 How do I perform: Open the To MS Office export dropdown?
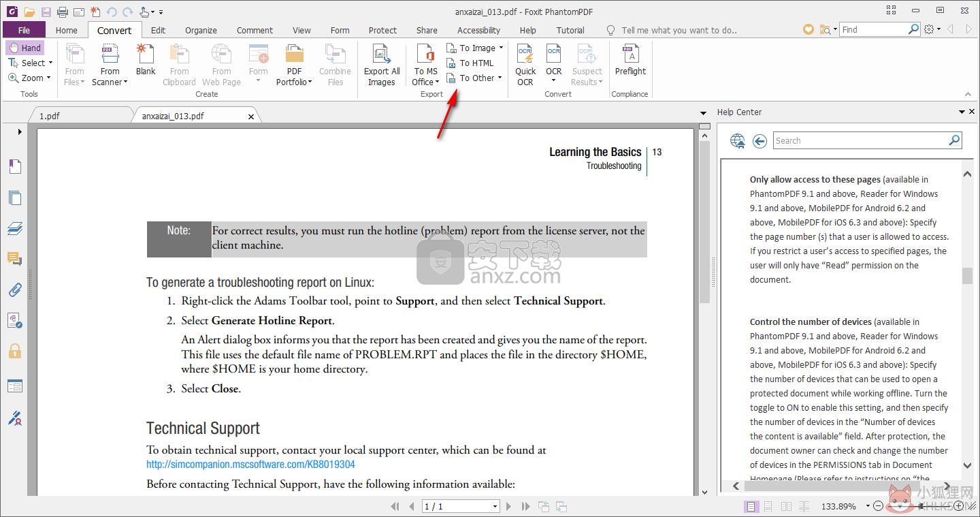426,65
